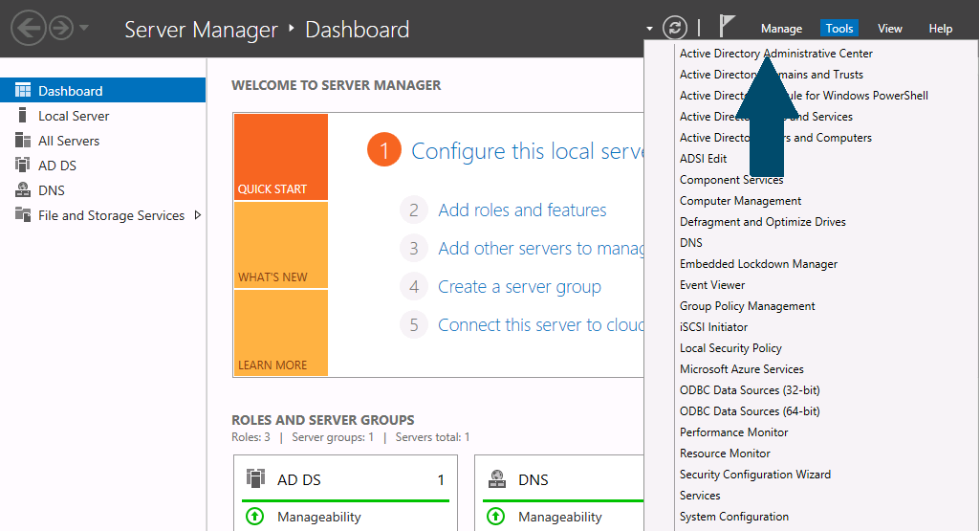
Task: Click the All Servers icon
Action: coord(23,140)
